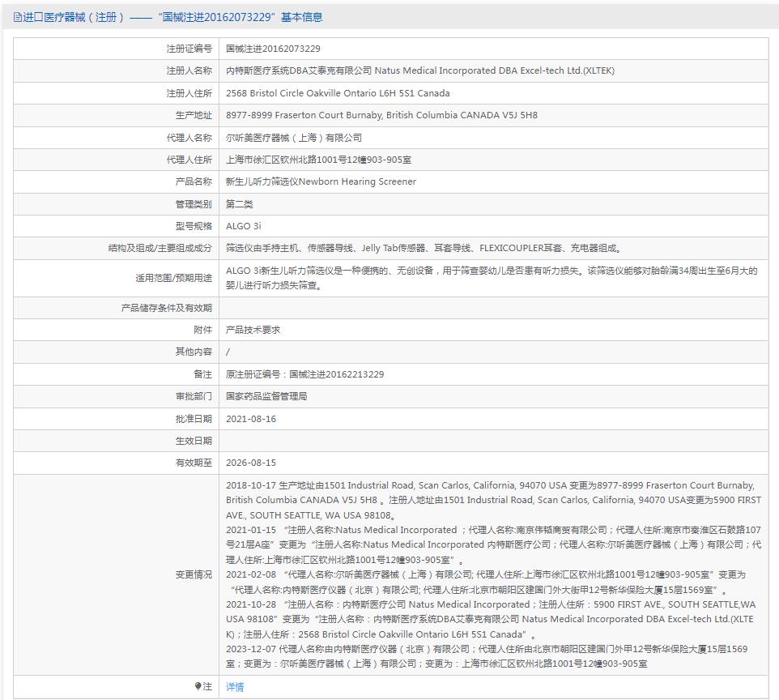
Task: Select the 2021-02-08 change record entry
Action: (487, 583)
